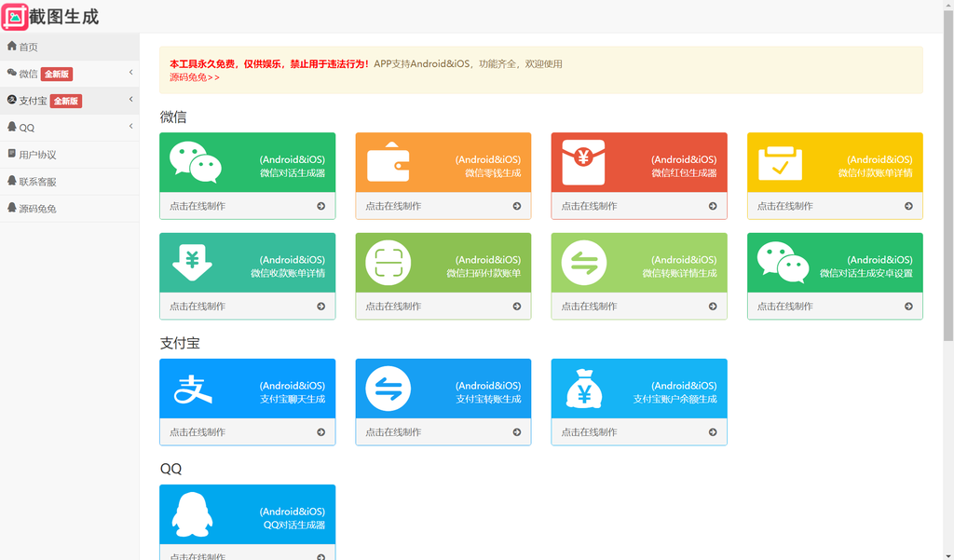Open the 首页 menu item

(69, 47)
